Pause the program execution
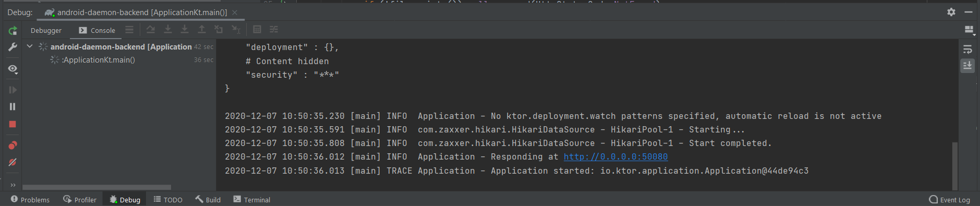Image resolution: width=980 pixels, height=206 pixels. pyautogui.click(x=13, y=106)
